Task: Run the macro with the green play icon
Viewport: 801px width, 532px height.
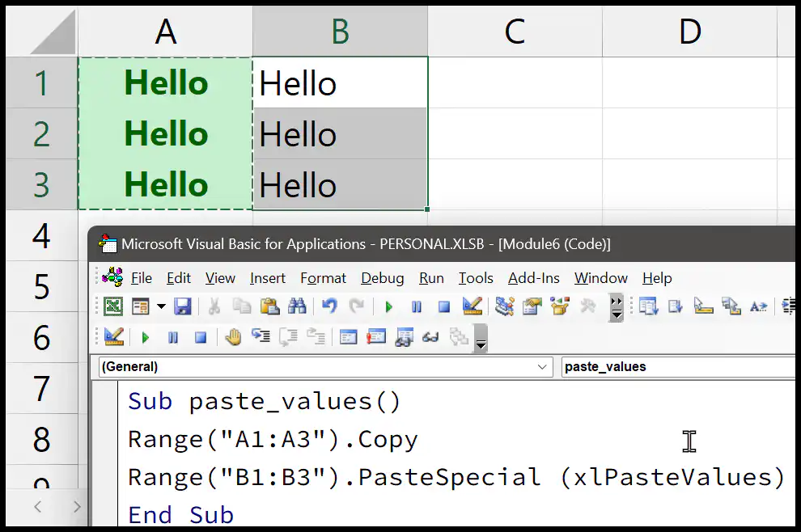Action: pyautogui.click(x=388, y=307)
